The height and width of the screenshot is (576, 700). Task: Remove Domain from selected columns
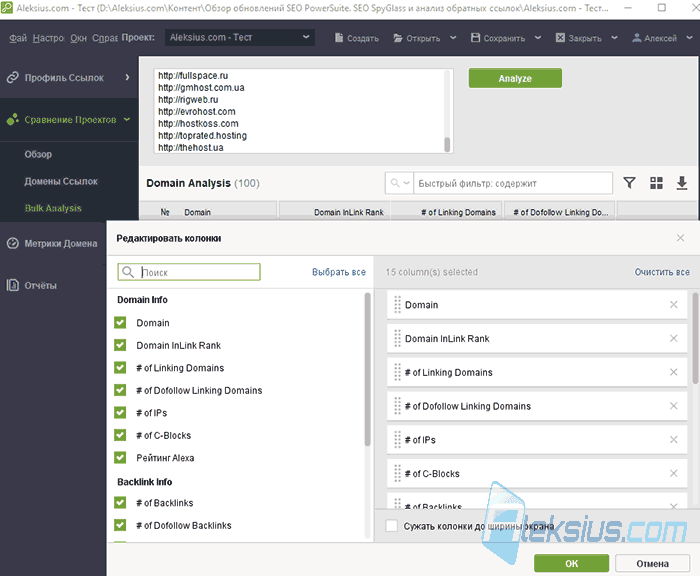pos(674,305)
